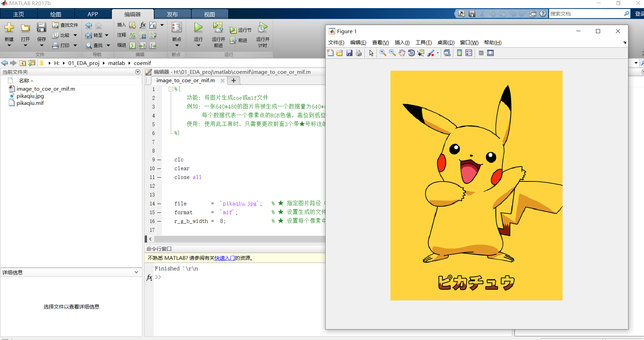Click the 快速入门 getting started link
Viewport: 644px width, 340px height.
pyautogui.click(x=224, y=258)
